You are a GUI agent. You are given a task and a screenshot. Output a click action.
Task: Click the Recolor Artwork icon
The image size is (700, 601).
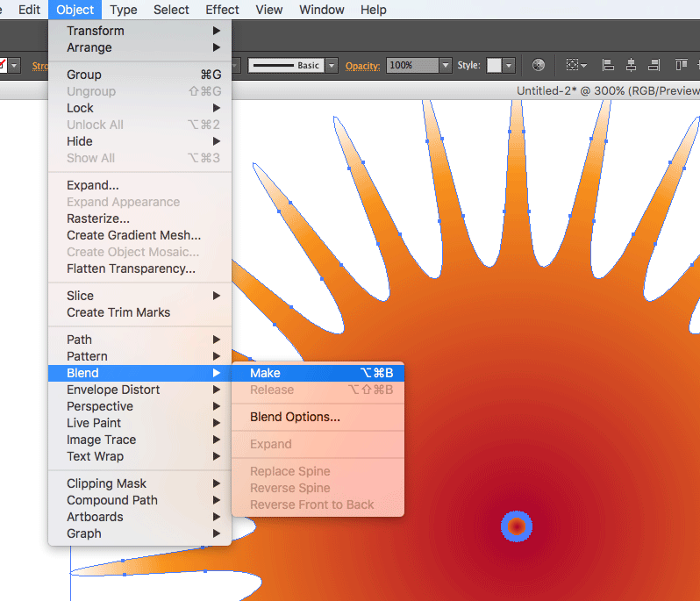click(x=539, y=66)
